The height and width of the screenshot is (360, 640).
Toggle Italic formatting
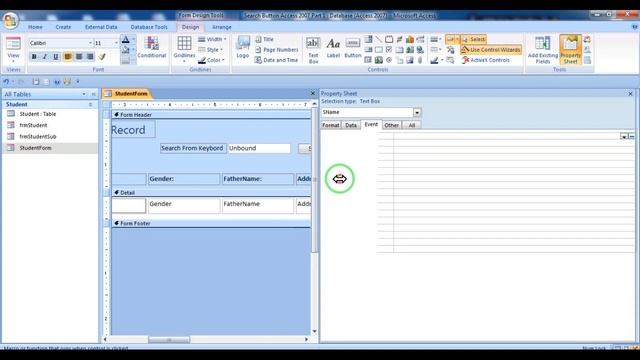45,57
